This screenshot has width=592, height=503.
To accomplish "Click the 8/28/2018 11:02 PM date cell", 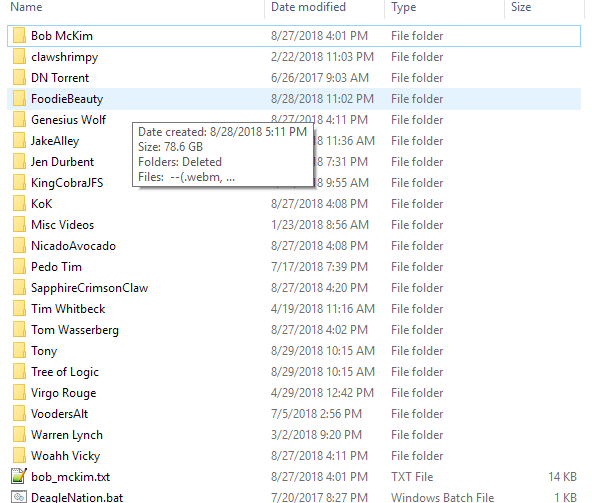I will coord(322,99).
